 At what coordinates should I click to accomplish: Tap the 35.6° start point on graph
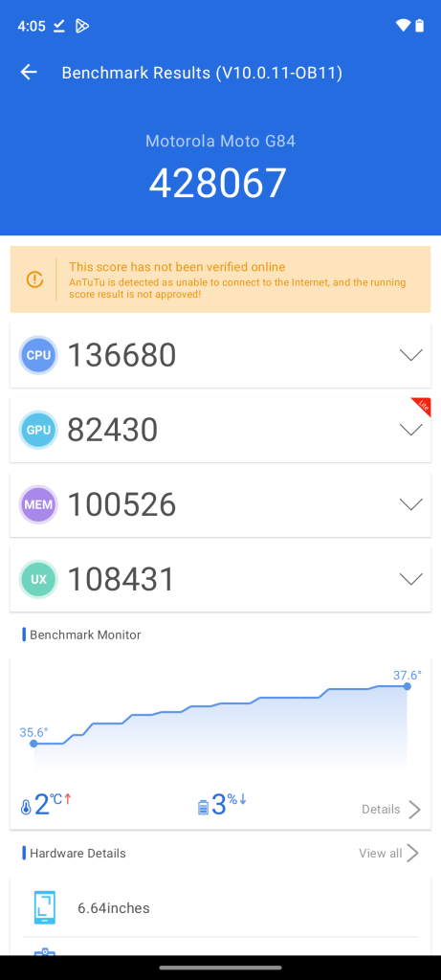pyautogui.click(x=33, y=743)
